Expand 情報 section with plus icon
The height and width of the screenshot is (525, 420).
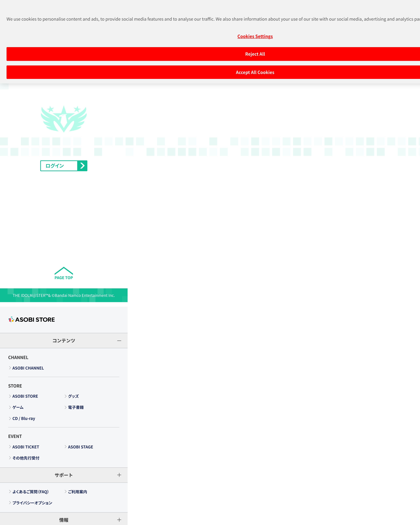[119, 520]
